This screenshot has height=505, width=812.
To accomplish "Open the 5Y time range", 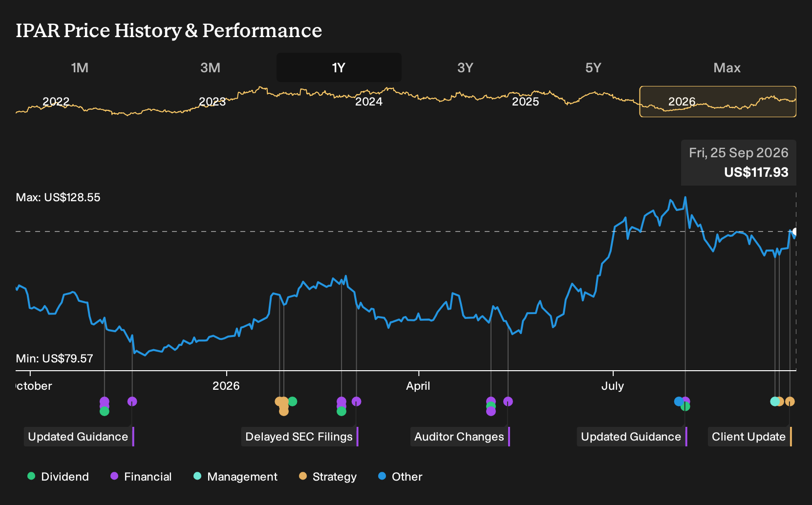I will [593, 67].
